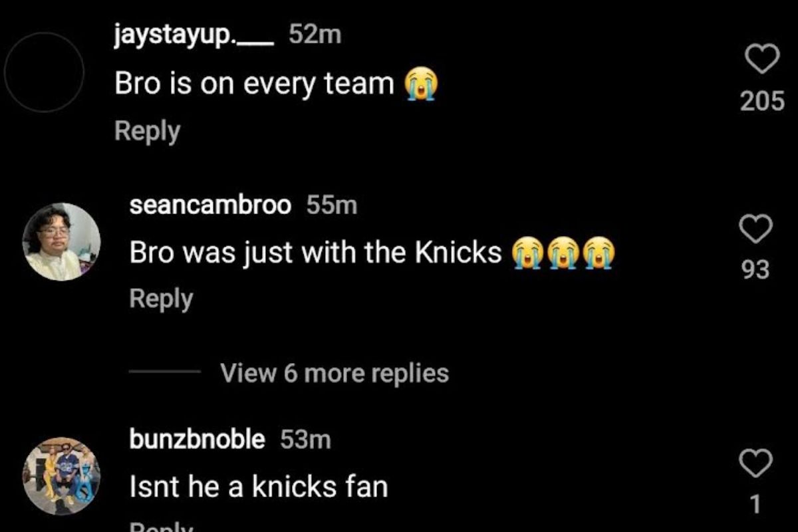Viewport: 798px width, 532px height.
Task: Click the 52m timestamp on jaystayup's comment
Action: [315, 35]
